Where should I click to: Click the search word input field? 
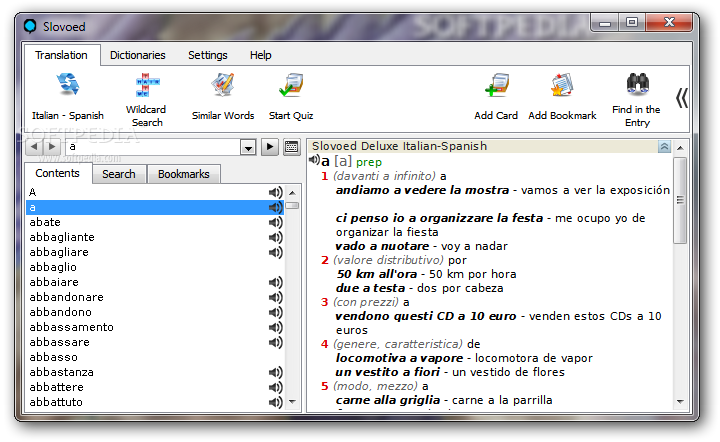tap(154, 147)
